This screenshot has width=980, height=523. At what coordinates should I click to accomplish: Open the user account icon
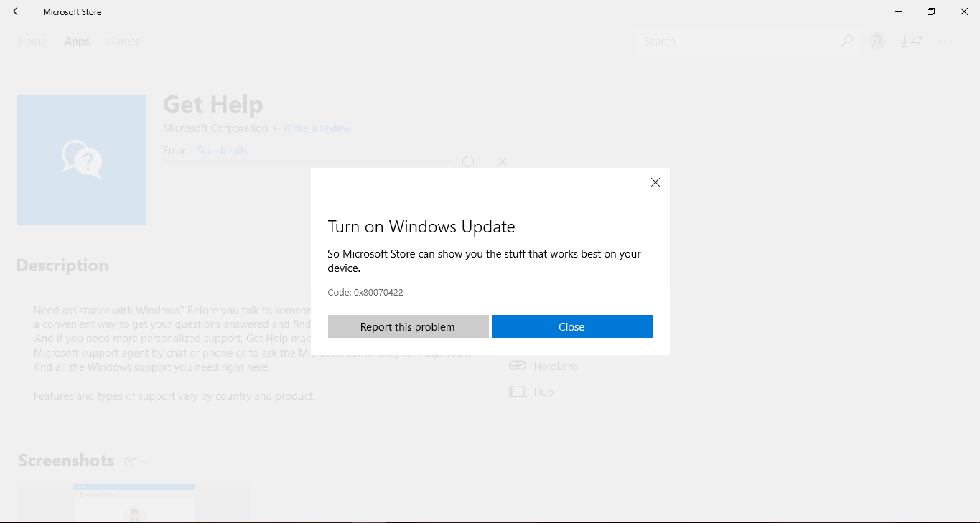[877, 42]
